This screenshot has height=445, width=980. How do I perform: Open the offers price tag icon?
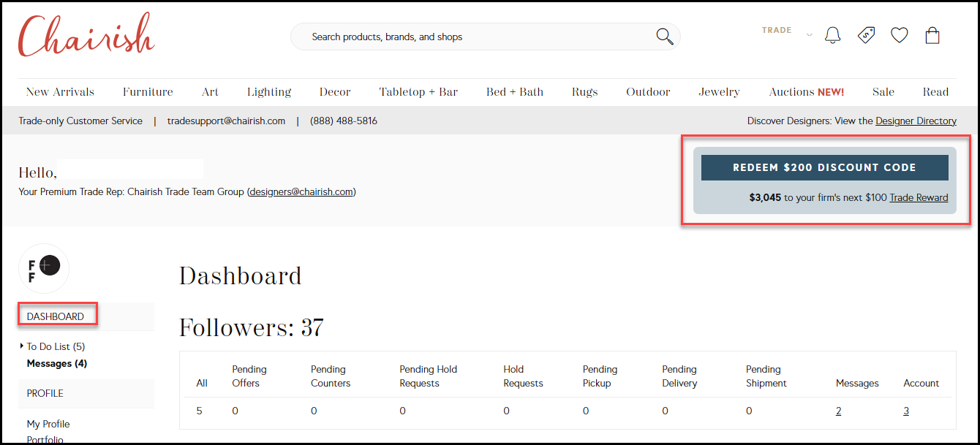(x=866, y=35)
